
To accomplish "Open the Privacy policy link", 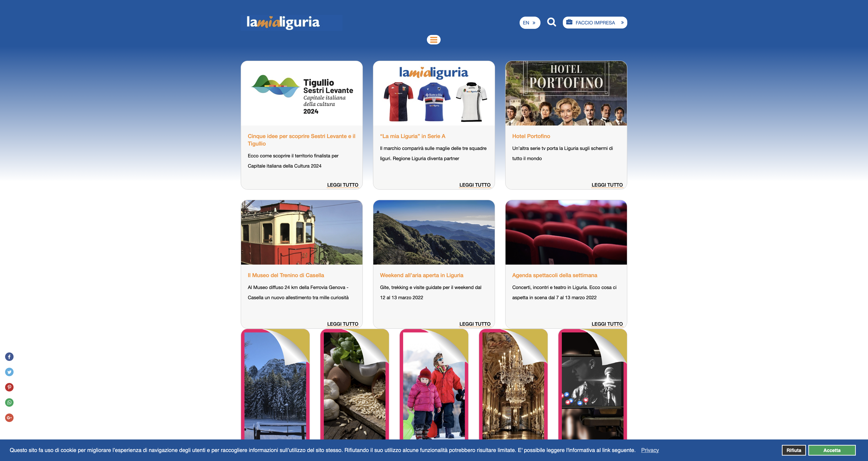I will [x=650, y=450].
